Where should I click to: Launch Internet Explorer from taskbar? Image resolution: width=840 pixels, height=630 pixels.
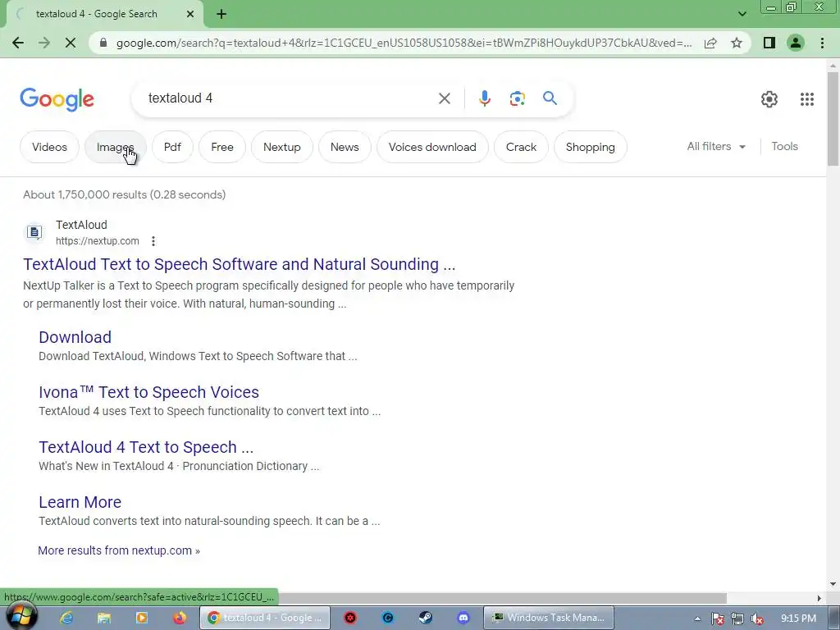66,619
